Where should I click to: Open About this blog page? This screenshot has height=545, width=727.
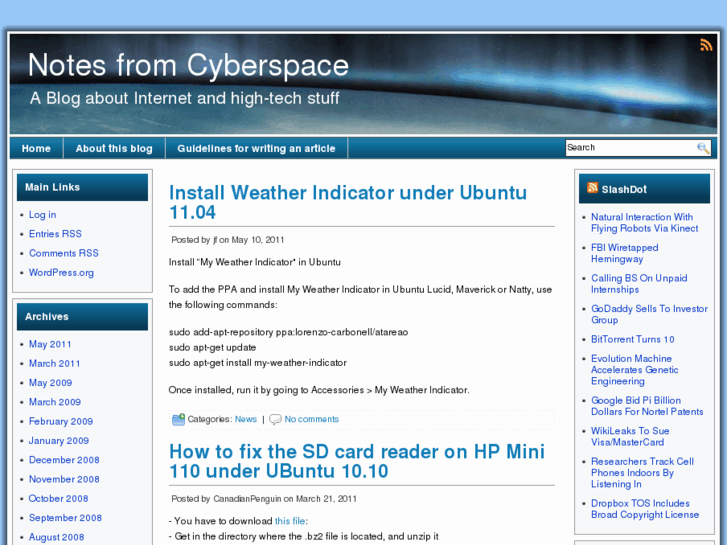click(x=114, y=148)
